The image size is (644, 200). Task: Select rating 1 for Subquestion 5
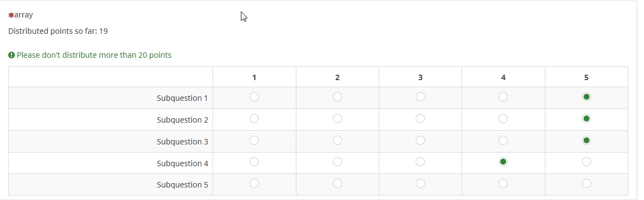tap(254, 184)
